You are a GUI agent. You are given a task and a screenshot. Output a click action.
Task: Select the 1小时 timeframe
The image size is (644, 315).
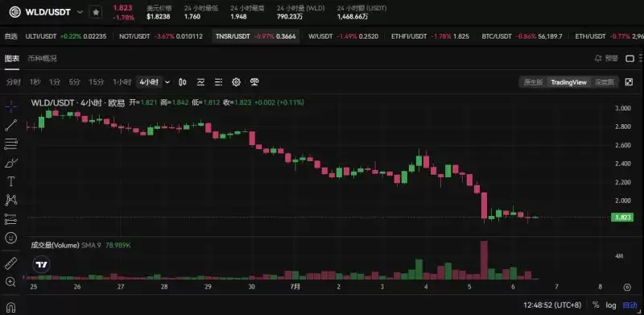[x=122, y=82]
